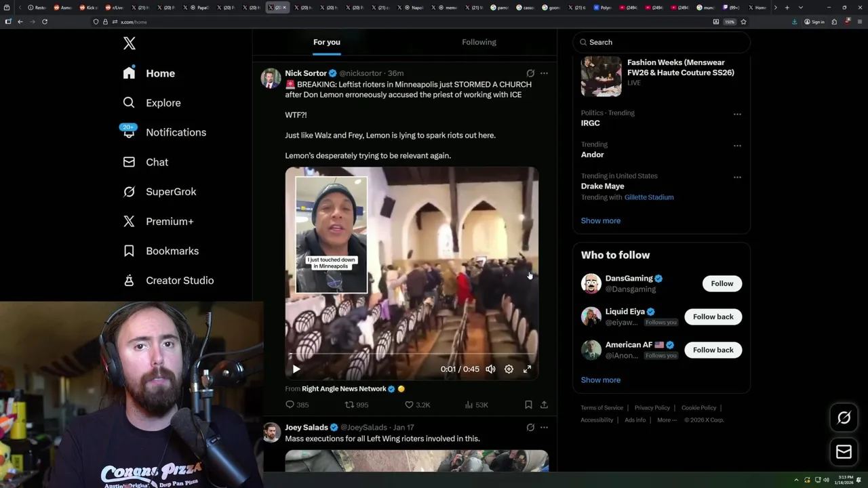The height and width of the screenshot is (488, 868).
Task: Show more trending topics
Action: 601,220
